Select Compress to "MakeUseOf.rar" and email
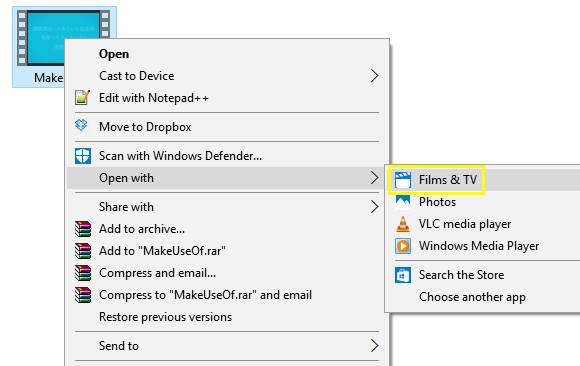Image resolution: width=580 pixels, height=366 pixels. pyautogui.click(x=205, y=295)
